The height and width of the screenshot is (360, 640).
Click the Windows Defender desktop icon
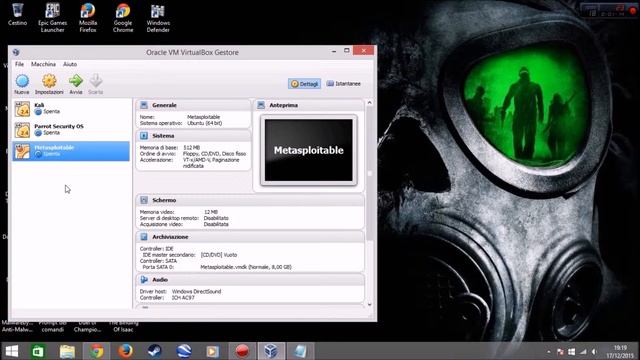point(158,18)
